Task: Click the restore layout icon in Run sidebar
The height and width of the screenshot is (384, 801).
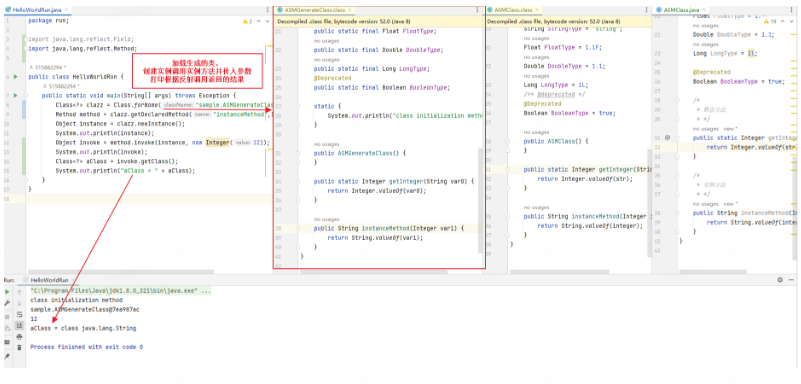Action: (x=7, y=342)
